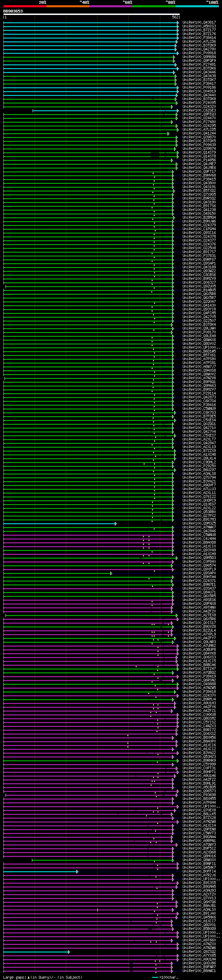Select hit UniRef100_C0P840
Viewport: 222px width, 980px height.
(199, 561)
